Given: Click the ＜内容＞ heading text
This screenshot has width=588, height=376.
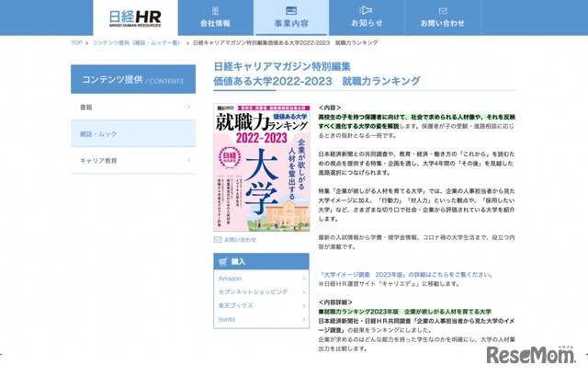Looking at the screenshot, I should point(330,108).
